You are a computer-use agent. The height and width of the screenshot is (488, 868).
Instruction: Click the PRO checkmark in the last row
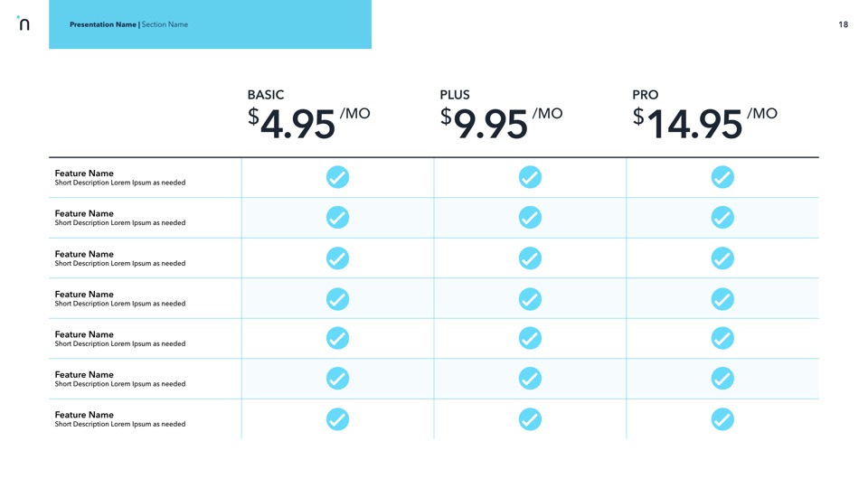click(722, 419)
